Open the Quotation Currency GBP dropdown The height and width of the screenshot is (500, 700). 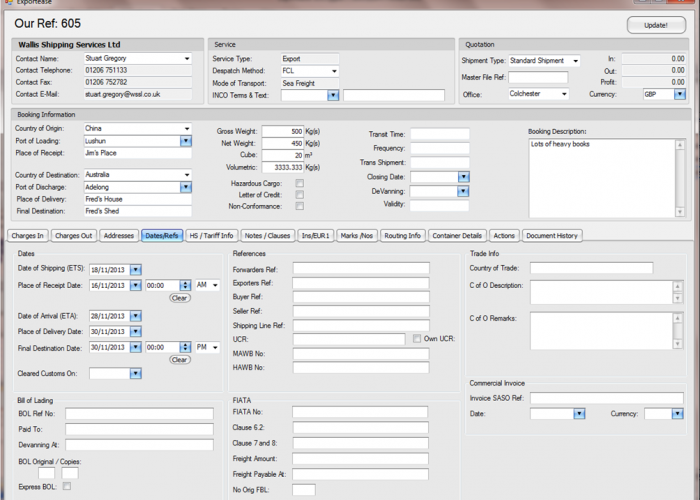pos(679,94)
